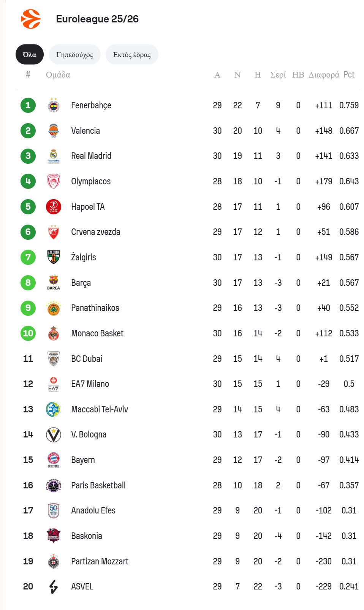Click the Pct column header

349,74
